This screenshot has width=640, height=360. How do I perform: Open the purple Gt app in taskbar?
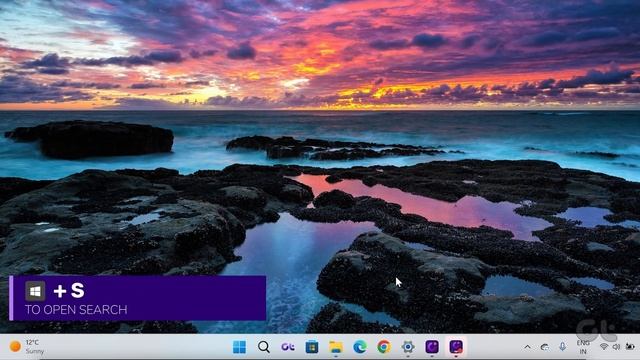(x=288, y=347)
